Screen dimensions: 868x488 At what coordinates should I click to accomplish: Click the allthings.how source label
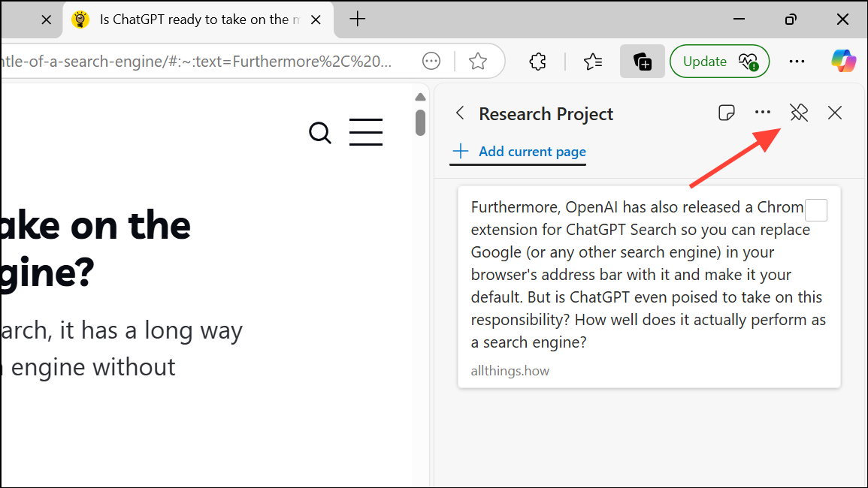[x=510, y=371]
